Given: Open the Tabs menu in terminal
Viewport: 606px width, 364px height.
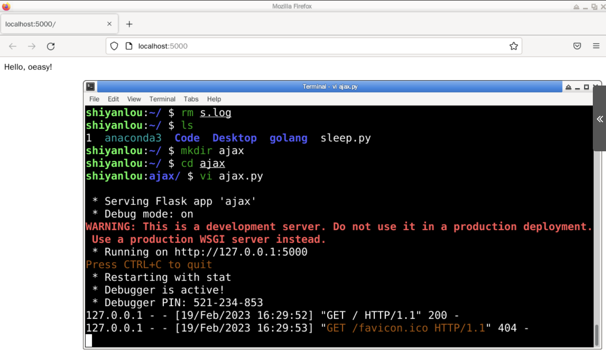Looking at the screenshot, I should click(x=191, y=99).
